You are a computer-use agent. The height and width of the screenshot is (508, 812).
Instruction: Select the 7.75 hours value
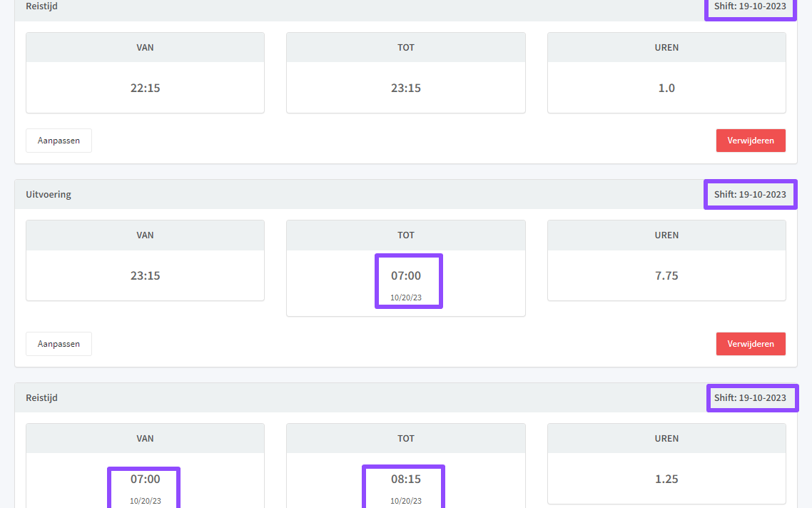pos(666,275)
